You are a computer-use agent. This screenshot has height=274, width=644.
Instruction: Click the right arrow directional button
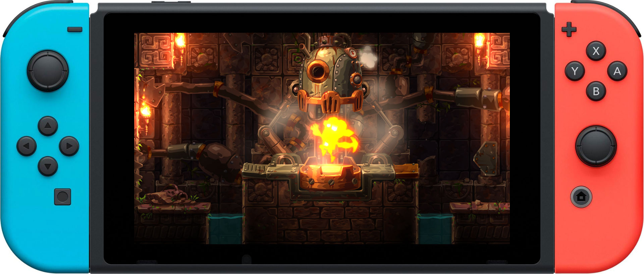(x=69, y=146)
